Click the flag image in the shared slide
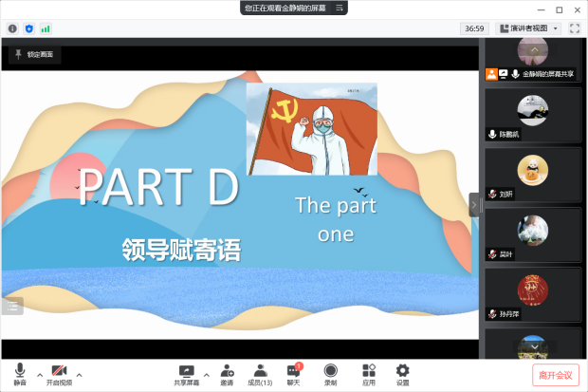The image size is (588, 392). coord(312,129)
